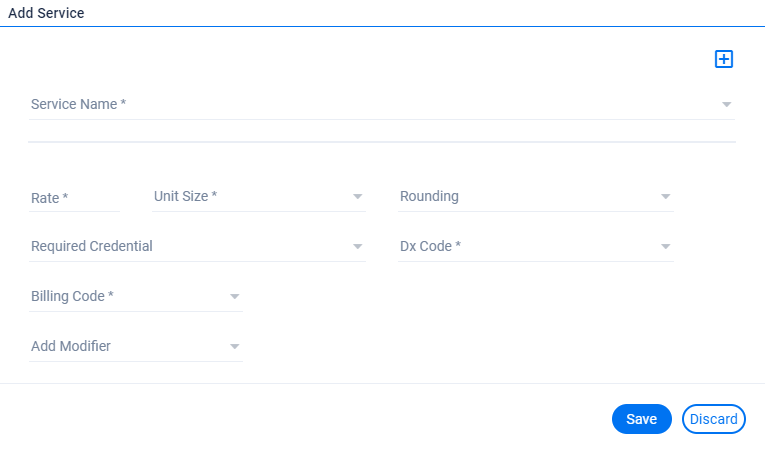The height and width of the screenshot is (452, 765).
Task: Expand the Required Credential dropdown arrow
Action: pyautogui.click(x=358, y=247)
